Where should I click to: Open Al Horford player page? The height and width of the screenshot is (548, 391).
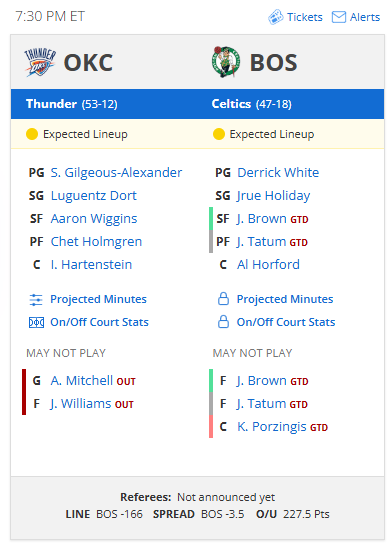(268, 265)
